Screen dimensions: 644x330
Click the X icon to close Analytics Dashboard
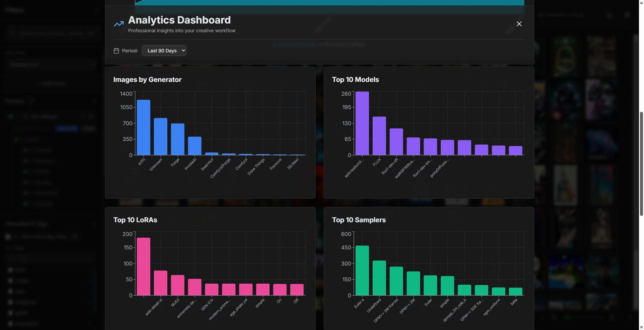[x=519, y=24]
